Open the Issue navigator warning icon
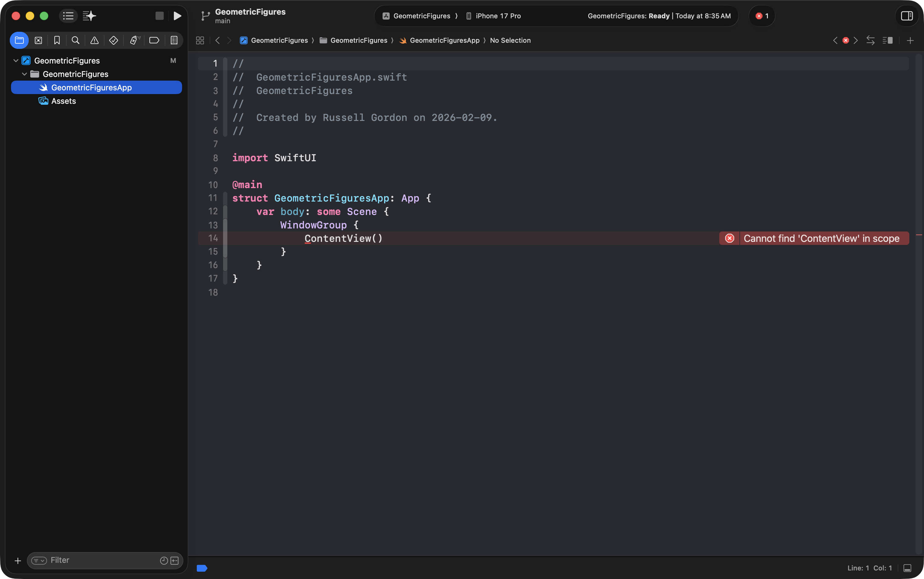924x579 pixels. pos(94,40)
